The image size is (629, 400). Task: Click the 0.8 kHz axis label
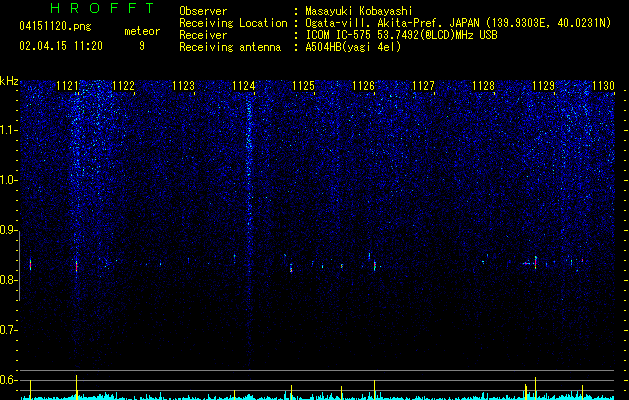tap(8, 280)
